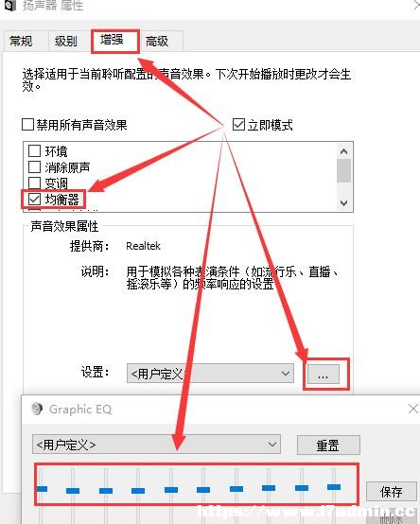Click the 重置 button
Image resolution: width=420 pixels, height=524 pixels.
(x=328, y=445)
